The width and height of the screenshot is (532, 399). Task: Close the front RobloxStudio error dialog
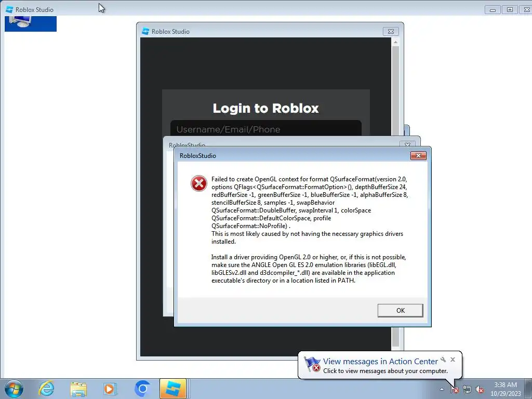click(418, 155)
